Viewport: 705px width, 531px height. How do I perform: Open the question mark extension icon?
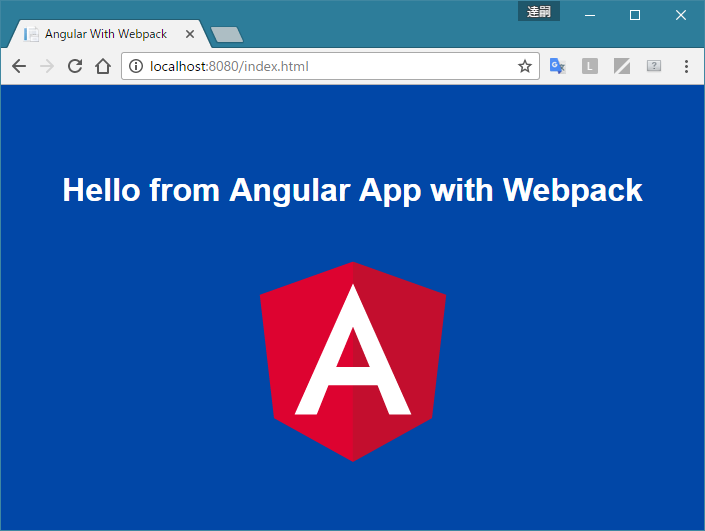pos(654,66)
